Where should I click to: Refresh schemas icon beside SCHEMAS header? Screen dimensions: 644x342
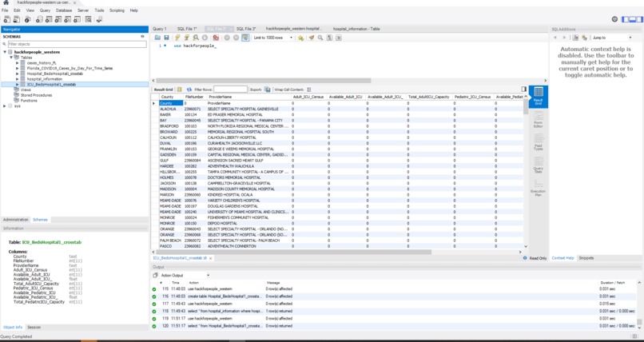click(x=142, y=37)
